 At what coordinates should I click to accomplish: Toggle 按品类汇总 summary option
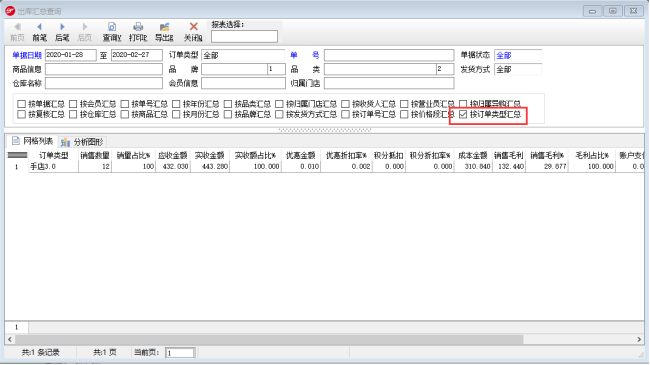(228, 104)
